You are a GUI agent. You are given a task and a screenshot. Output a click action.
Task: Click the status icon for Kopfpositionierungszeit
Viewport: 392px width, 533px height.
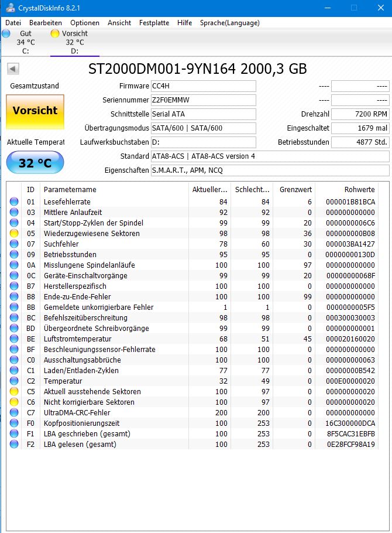coord(14,423)
